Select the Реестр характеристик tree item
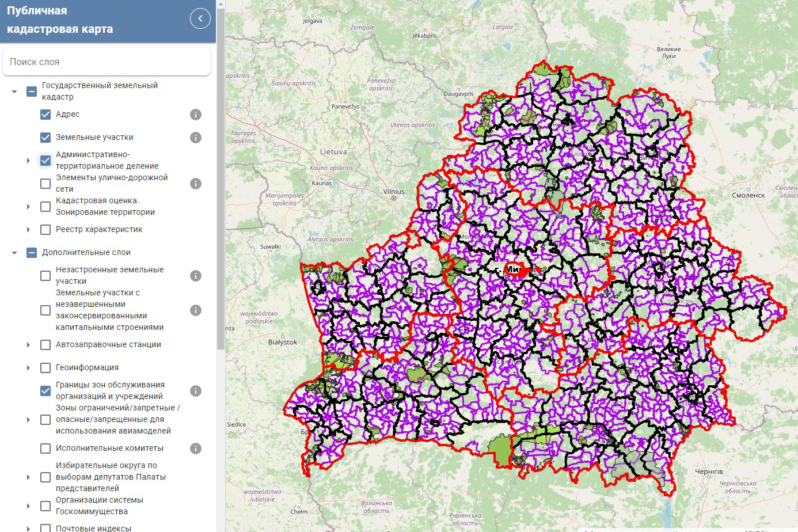Viewport: 798px width, 532px height. [x=99, y=230]
